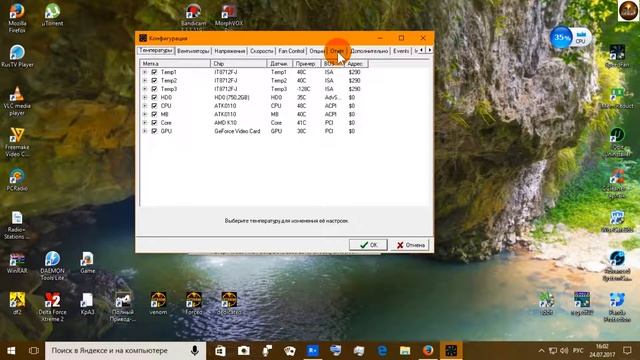640x360 pixels.
Task: Switch to the Напряжения tab
Action: pyautogui.click(x=229, y=51)
